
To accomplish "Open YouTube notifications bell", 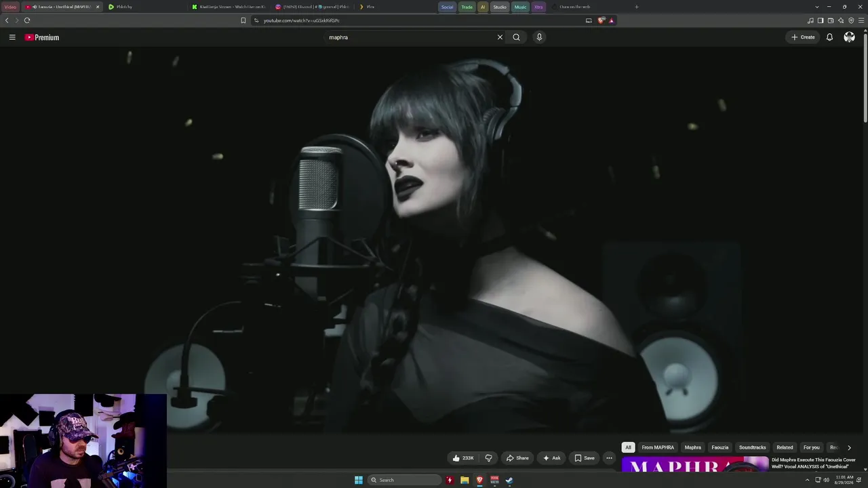I will (x=829, y=37).
